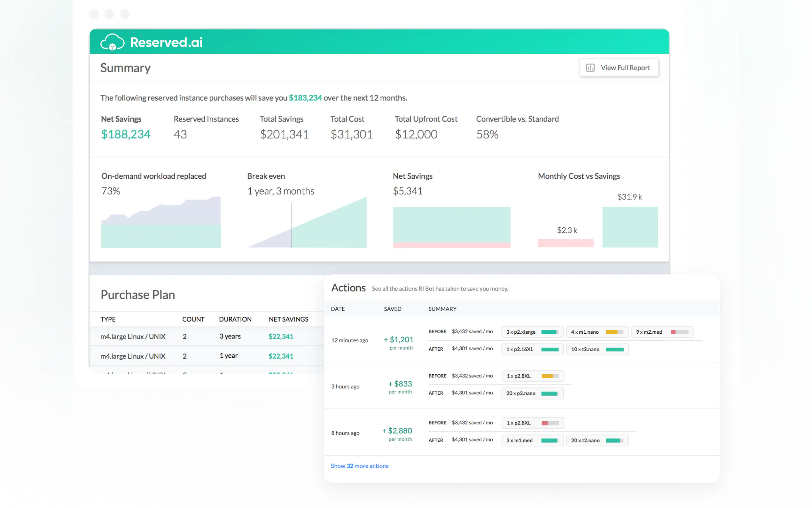Screen dimensions: 812x508
Task: Click the COUNT column header
Action: coord(193,319)
